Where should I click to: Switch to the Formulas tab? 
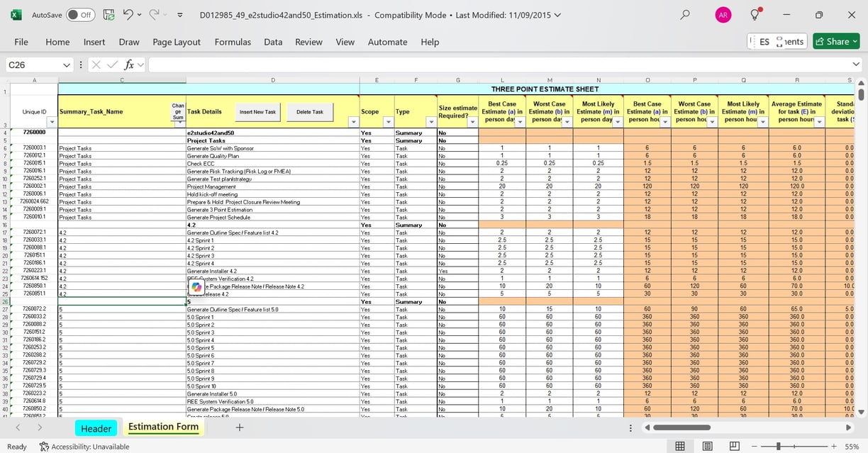pyautogui.click(x=234, y=42)
